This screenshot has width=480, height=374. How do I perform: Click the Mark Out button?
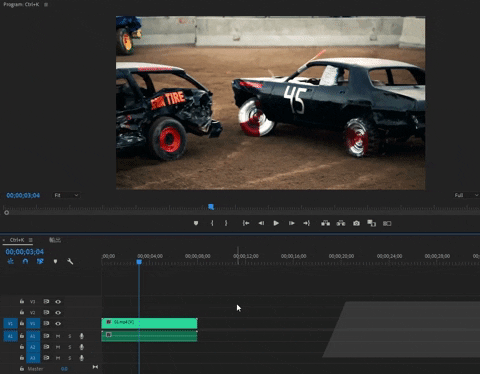click(226, 223)
